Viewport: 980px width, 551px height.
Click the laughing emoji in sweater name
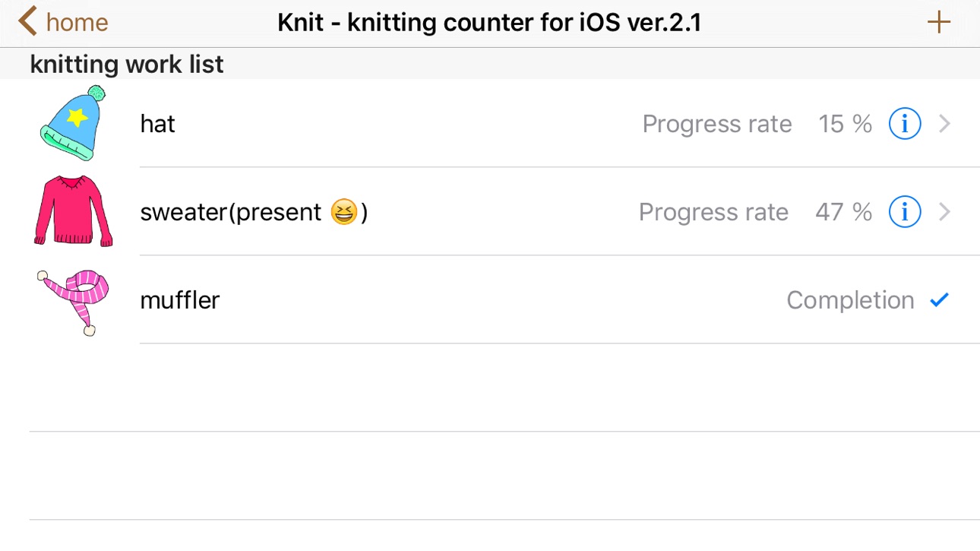coord(344,212)
